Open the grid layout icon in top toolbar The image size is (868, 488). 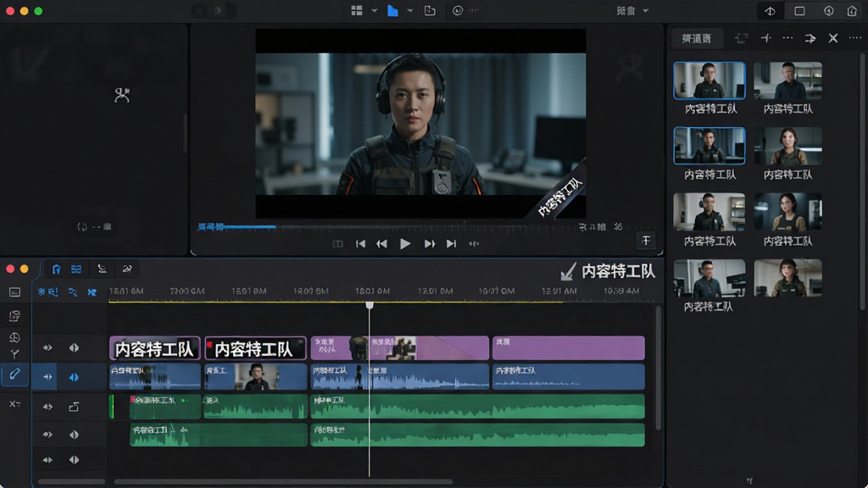(357, 10)
